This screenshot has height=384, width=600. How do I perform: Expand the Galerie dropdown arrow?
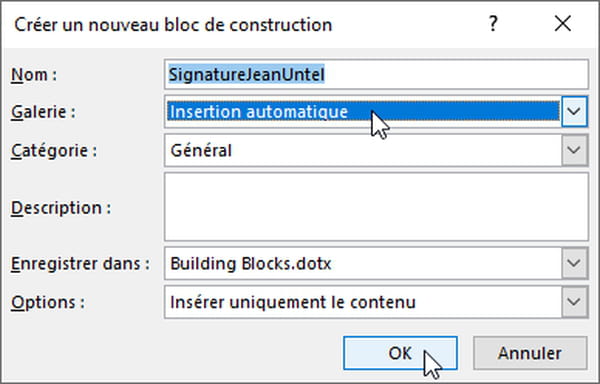574,112
